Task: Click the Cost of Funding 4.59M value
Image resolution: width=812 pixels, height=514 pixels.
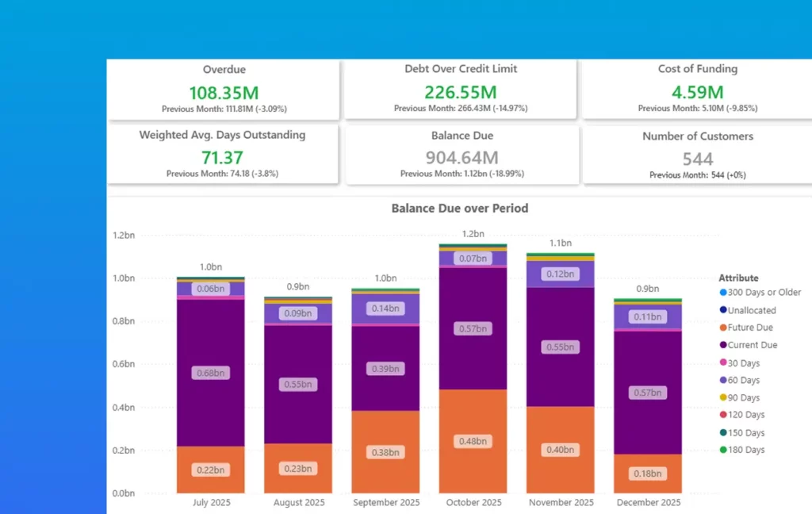Action: [697, 91]
